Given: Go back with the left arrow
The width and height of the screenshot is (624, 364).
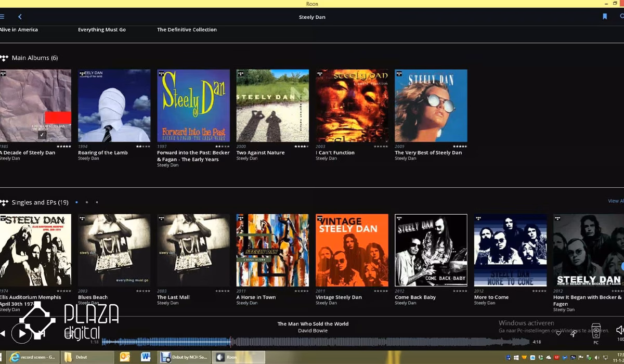Looking at the screenshot, I should [20, 17].
